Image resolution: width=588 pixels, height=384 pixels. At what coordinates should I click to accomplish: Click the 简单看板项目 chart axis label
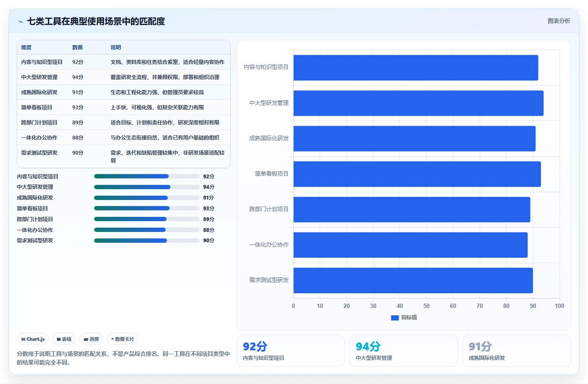coord(271,174)
